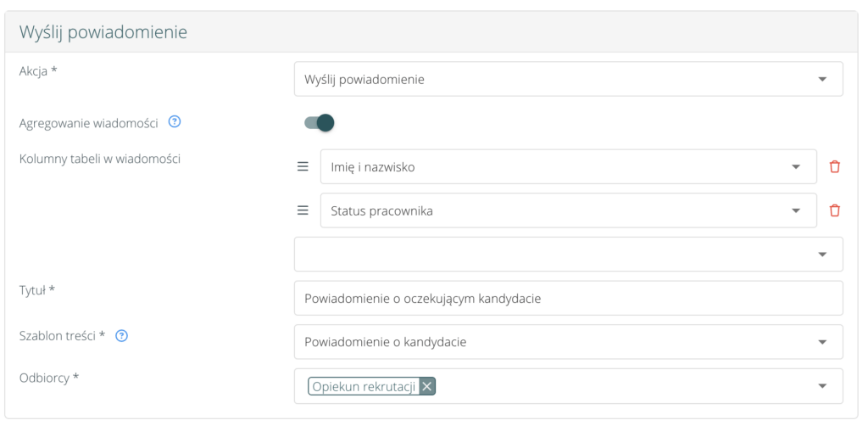
Task: Select the Opiekun rekrutacji tag label
Action: [x=364, y=386]
